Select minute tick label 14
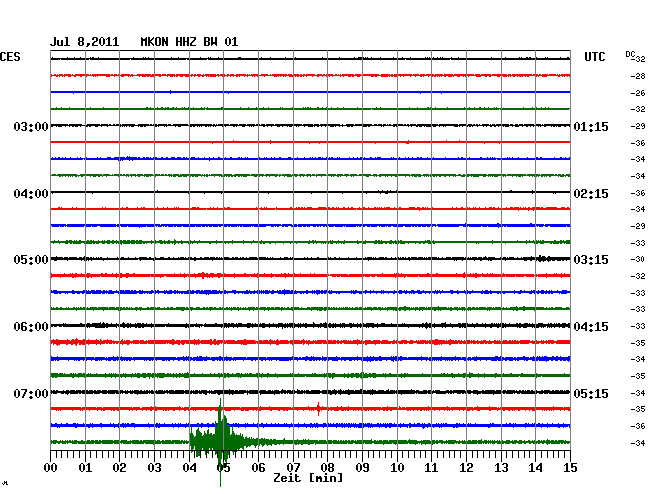 pyautogui.click(x=536, y=468)
